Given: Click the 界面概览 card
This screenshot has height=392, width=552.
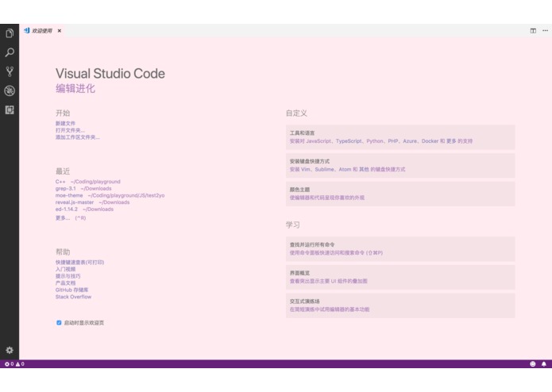Looking at the screenshot, I should (400, 277).
